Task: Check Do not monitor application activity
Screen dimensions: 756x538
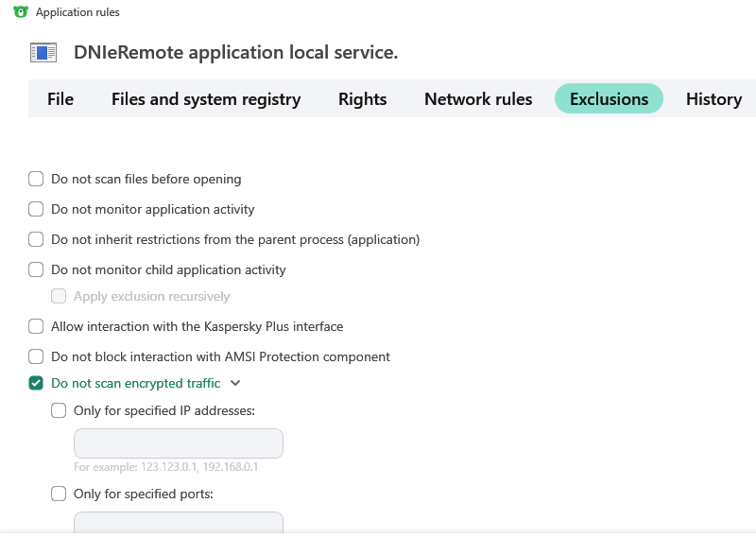Action: click(36, 209)
